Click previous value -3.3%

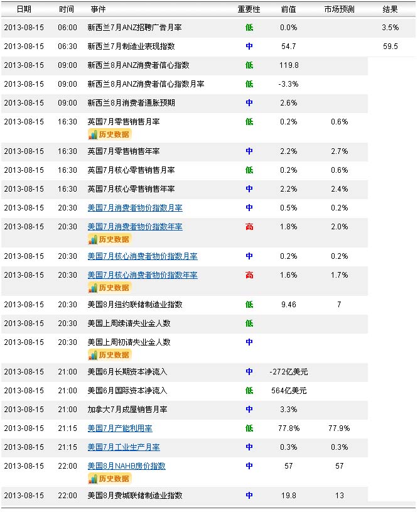click(x=289, y=84)
